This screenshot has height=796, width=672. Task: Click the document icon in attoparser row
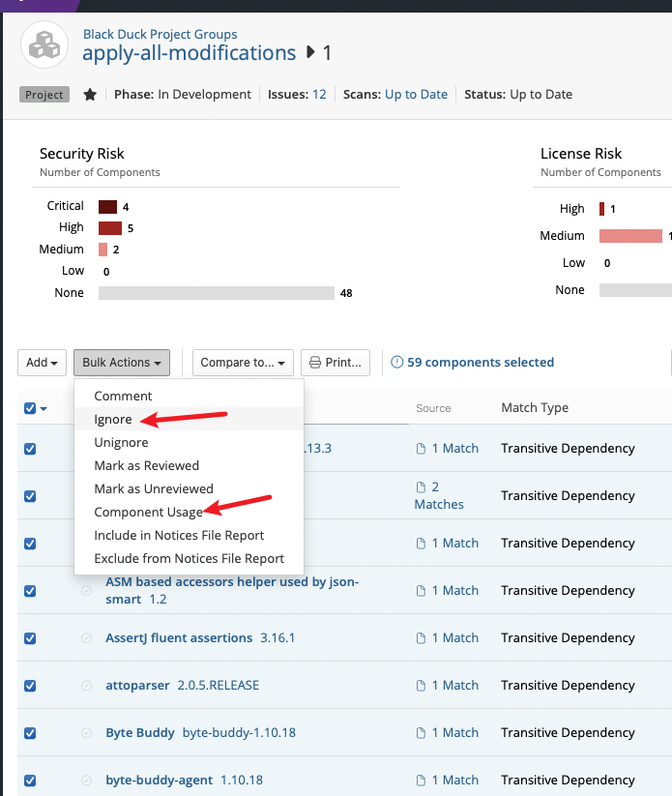click(x=421, y=686)
